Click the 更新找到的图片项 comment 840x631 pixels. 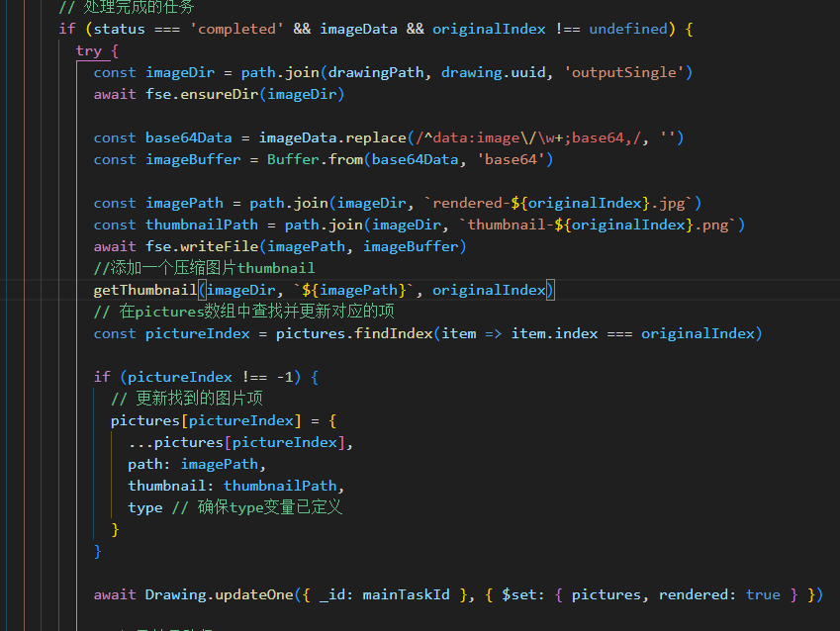point(187,399)
